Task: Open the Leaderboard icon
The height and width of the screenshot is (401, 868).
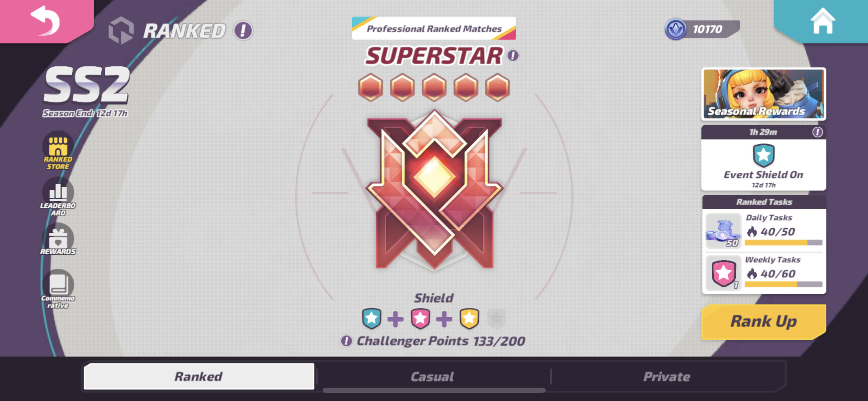Action: [x=58, y=197]
